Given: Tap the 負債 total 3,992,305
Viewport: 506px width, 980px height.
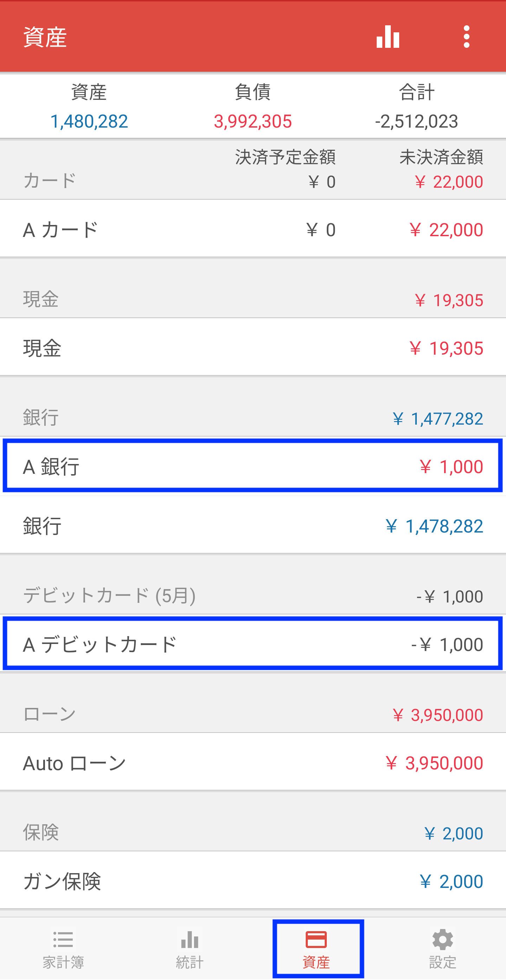Looking at the screenshot, I should [253, 121].
